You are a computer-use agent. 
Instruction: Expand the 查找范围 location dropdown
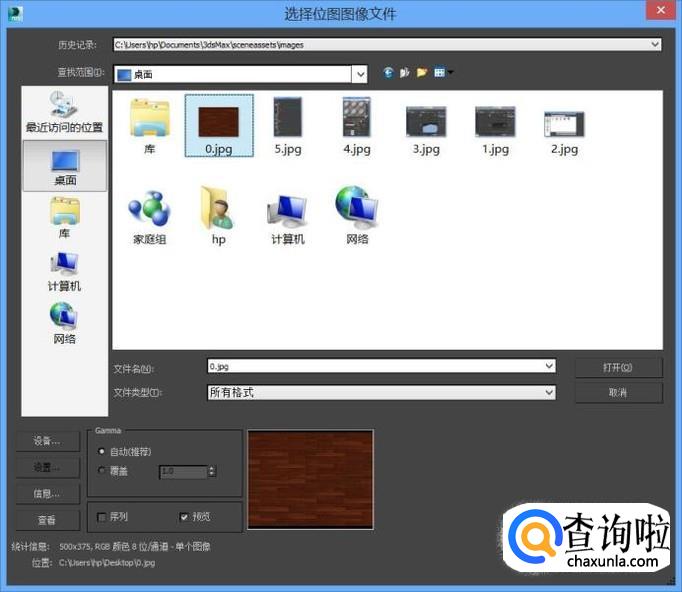(359, 74)
